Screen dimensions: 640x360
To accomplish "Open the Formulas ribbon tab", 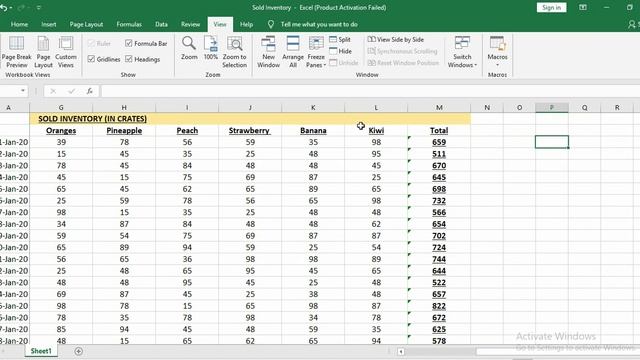I will pos(129,24).
